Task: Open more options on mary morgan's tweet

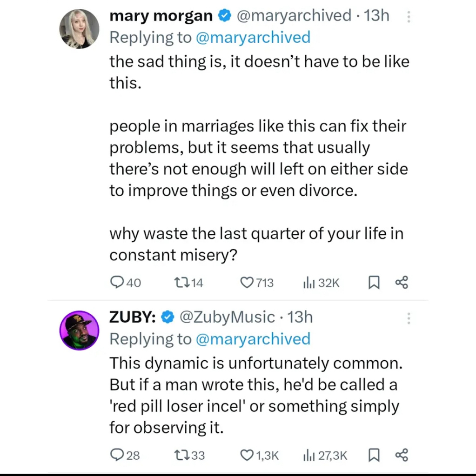Action: coord(409,17)
